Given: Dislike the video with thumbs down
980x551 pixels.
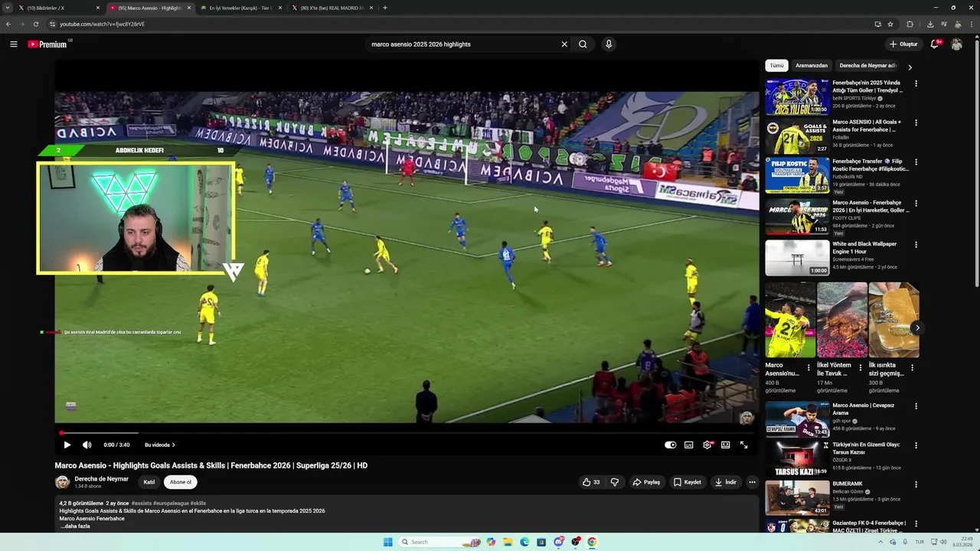Looking at the screenshot, I should pos(615,482).
